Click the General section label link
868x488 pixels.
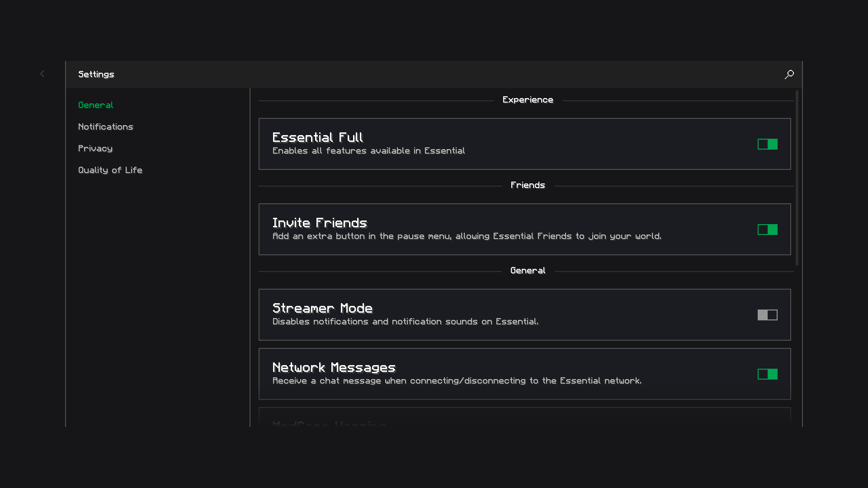point(95,105)
